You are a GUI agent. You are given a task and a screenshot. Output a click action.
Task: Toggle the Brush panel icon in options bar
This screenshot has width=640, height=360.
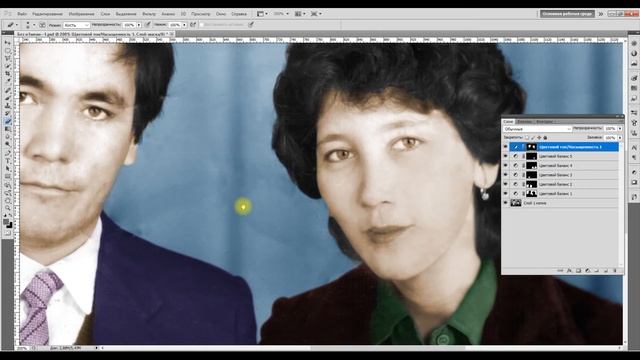[x=42, y=25]
